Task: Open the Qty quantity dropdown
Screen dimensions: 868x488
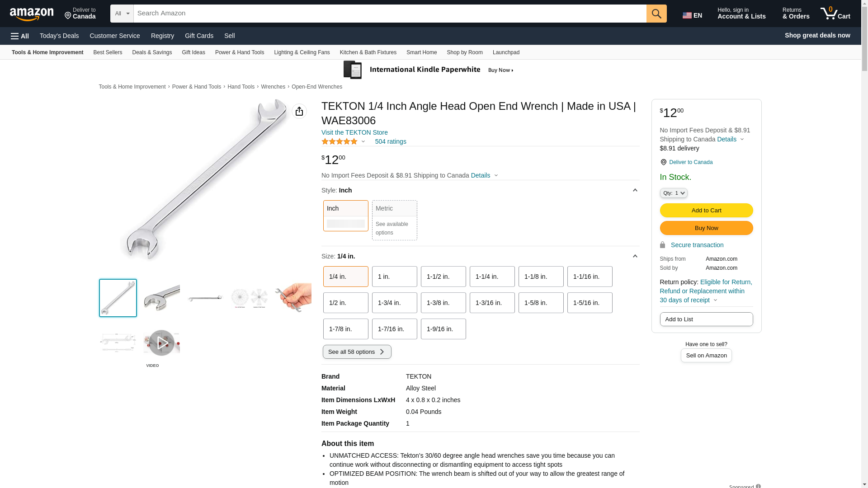Action: (x=674, y=193)
